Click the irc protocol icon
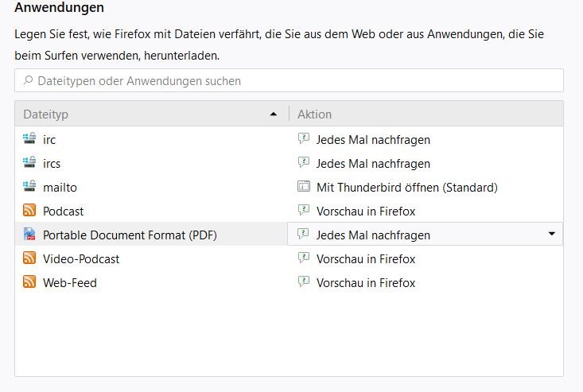583x392 pixels. (x=29, y=139)
